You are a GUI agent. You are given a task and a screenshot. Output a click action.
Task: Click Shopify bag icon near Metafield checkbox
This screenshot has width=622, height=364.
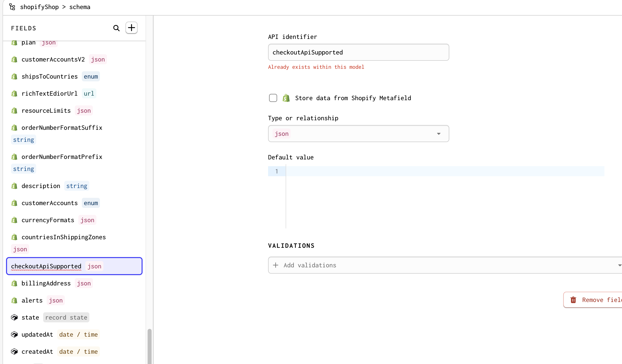(x=286, y=98)
